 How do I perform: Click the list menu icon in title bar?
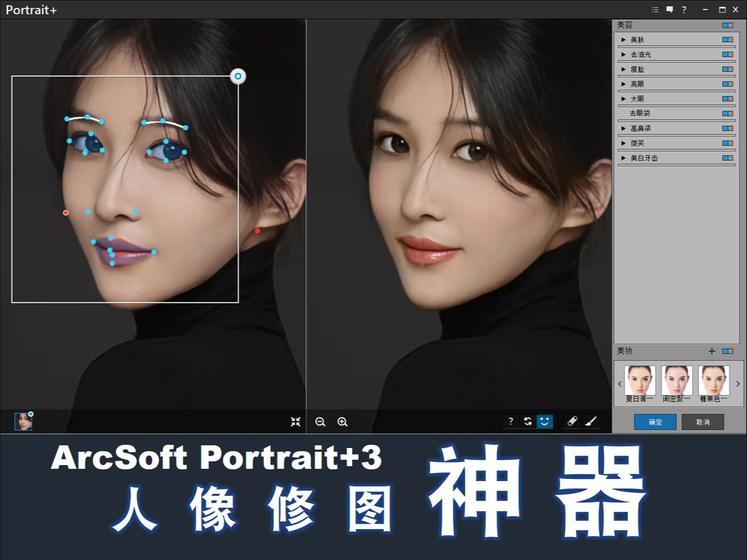click(x=655, y=10)
